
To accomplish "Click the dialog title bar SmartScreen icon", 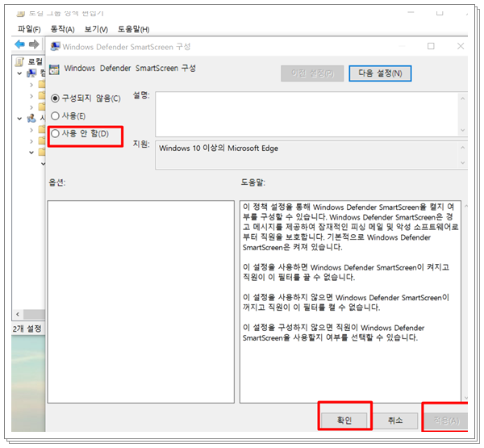I will pos(55,47).
